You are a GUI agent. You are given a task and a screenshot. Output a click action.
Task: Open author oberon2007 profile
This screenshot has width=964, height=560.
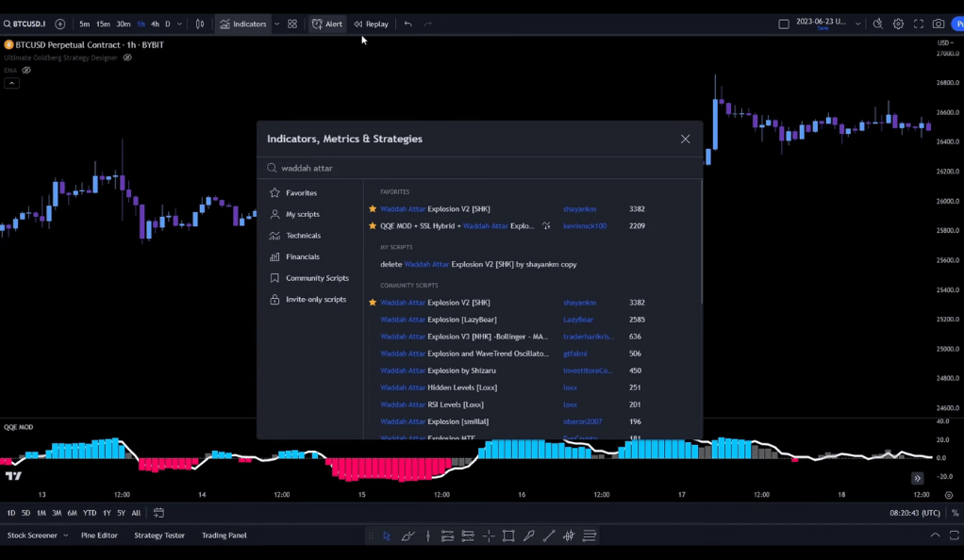[x=582, y=421]
